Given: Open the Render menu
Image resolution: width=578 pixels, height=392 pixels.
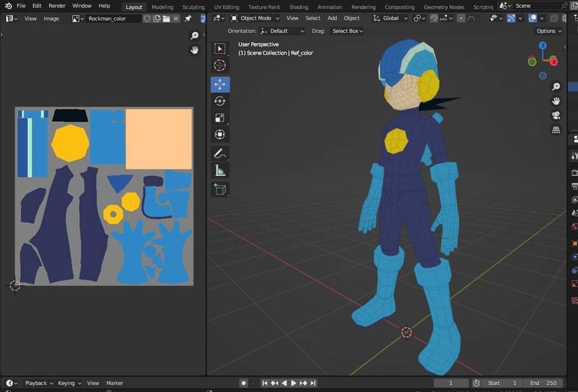Looking at the screenshot, I should pyautogui.click(x=57, y=6).
